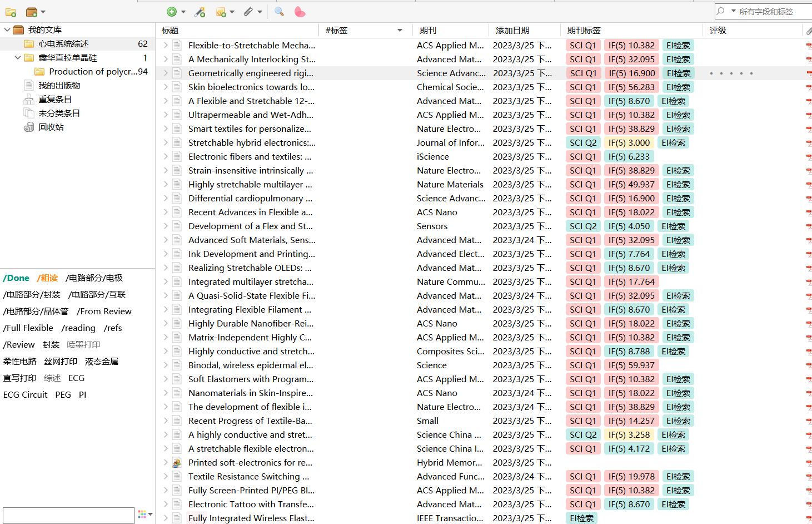Filter by the green /Done tag
Screen dimensions: 812x524
(x=16, y=278)
